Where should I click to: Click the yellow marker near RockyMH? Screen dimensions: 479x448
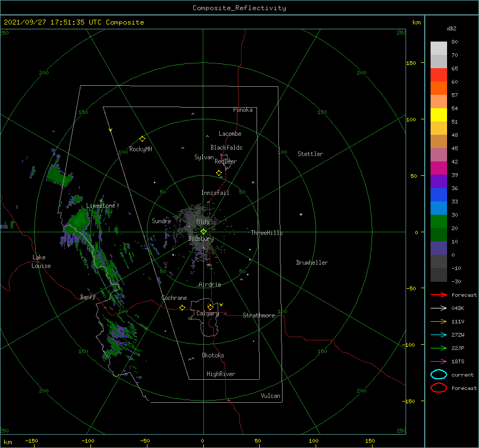142,139
